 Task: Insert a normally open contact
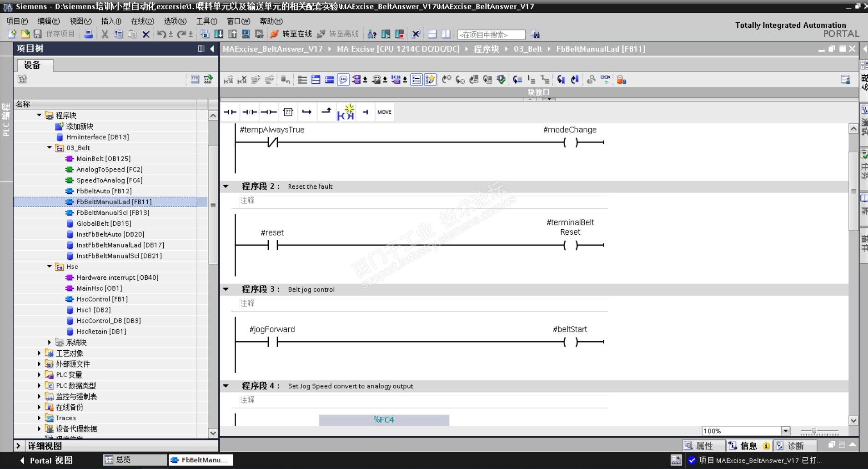[230, 112]
